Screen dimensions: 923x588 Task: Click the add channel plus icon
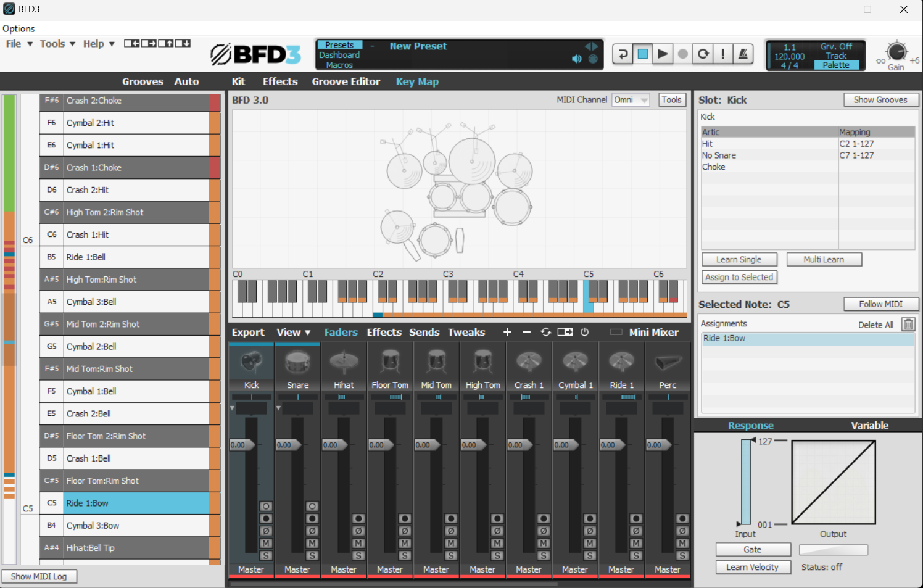pyautogui.click(x=507, y=332)
